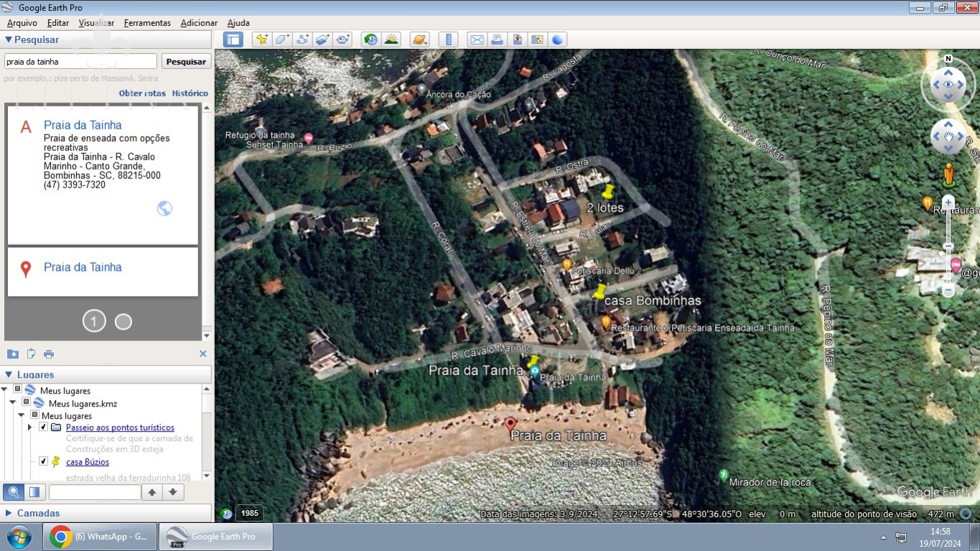Move selected place up with arrow button

coord(151,492)
